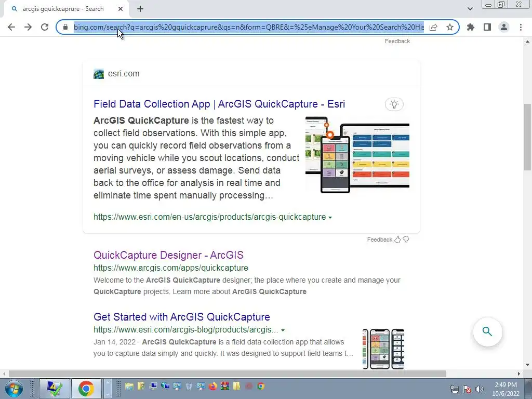
Task: Open WinRAR from quick launch
Action: 224,386
